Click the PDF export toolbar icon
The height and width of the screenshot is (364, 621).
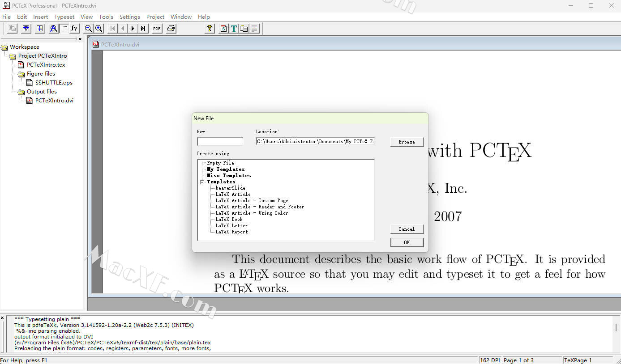[x=157, y=29]
